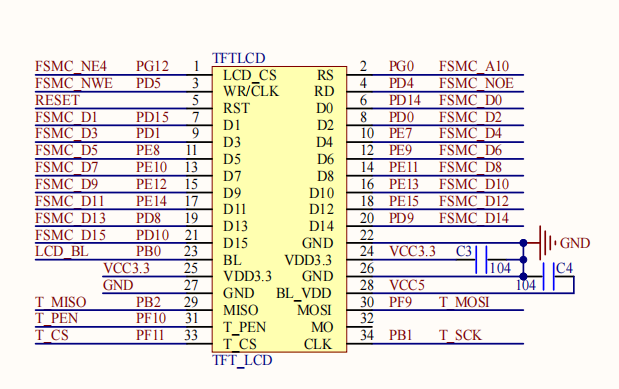The image size is (619, 389).
Task: Select the FSMC_D11 net label
Action: (69, 201)
